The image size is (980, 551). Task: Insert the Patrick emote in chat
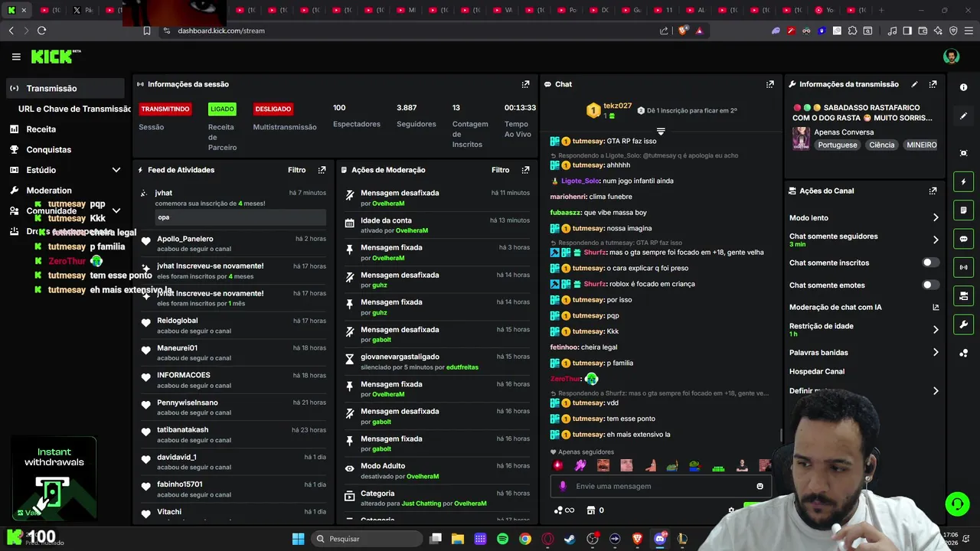click(x=650, y=465)
